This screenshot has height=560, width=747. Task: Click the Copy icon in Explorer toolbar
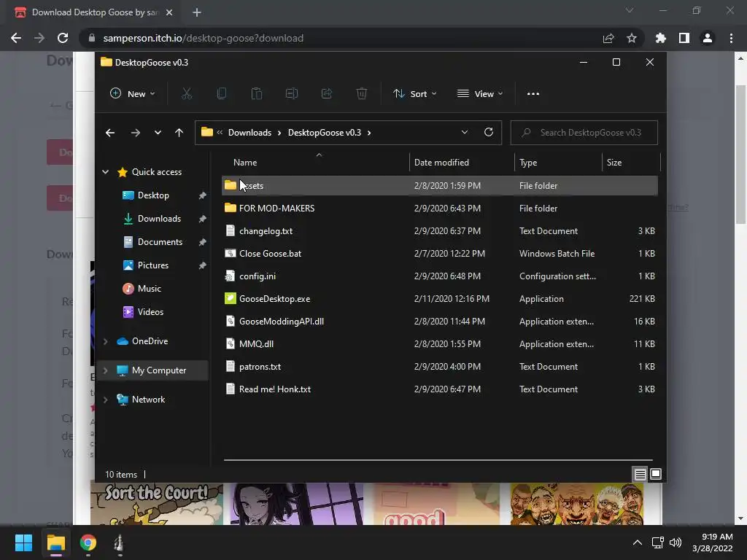(222, 94)
